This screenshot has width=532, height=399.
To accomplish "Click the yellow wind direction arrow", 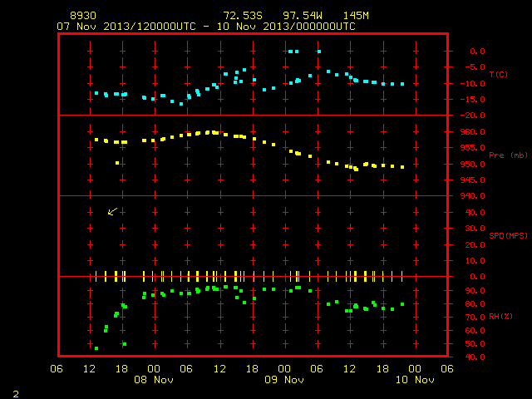I will [x=112, y=211].
